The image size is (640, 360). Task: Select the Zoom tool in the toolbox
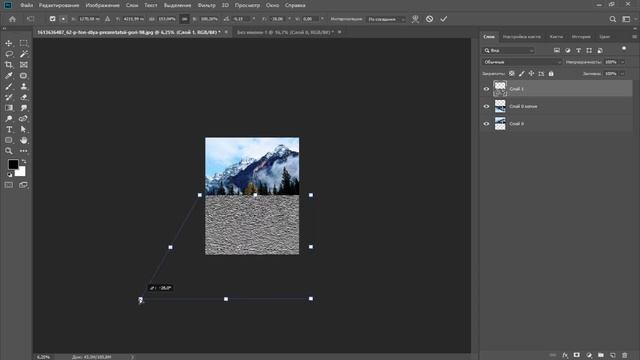(9, 151)
